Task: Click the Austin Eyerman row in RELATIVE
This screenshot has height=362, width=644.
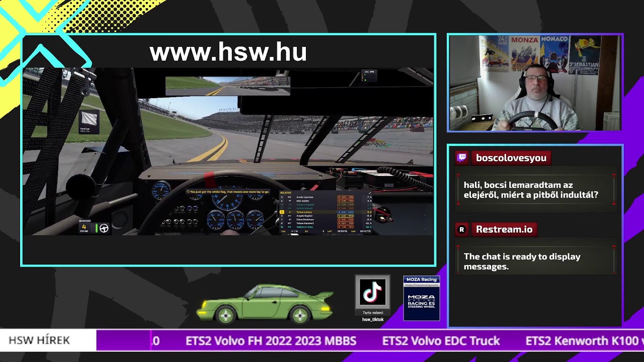Action: 326,197
